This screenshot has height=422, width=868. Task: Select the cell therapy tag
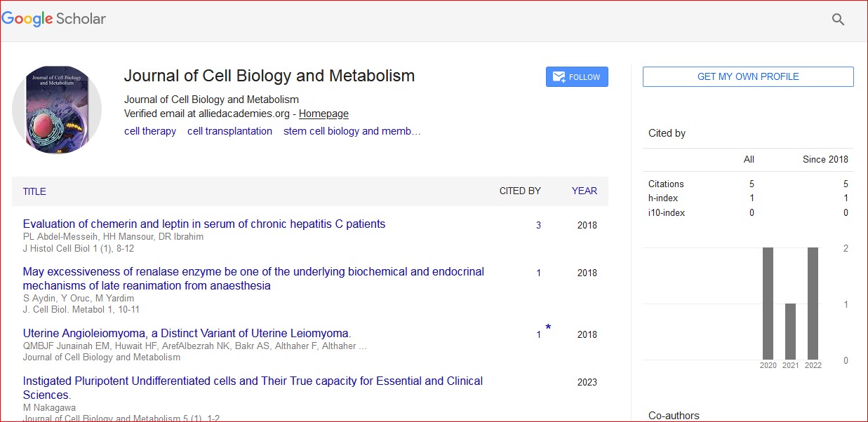150,131
